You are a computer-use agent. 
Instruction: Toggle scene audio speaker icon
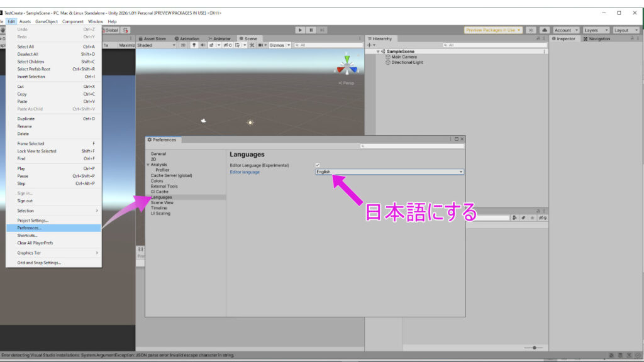point(203,45)
